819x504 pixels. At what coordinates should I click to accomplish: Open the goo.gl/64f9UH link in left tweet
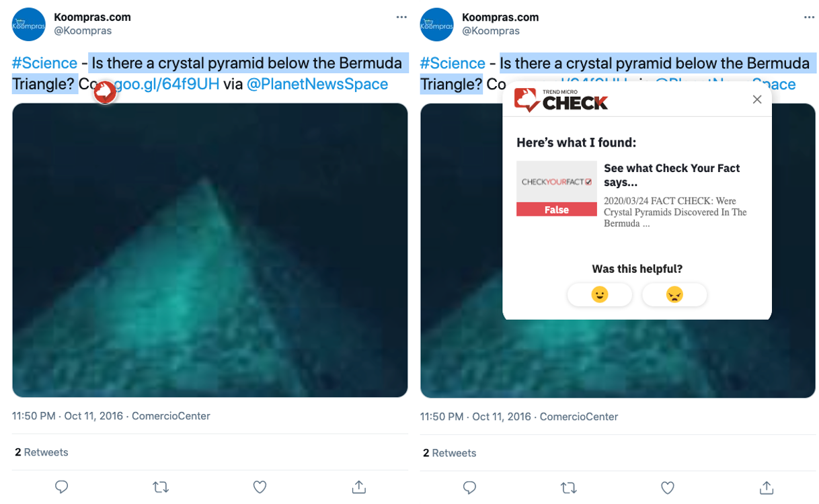(167, 84)
